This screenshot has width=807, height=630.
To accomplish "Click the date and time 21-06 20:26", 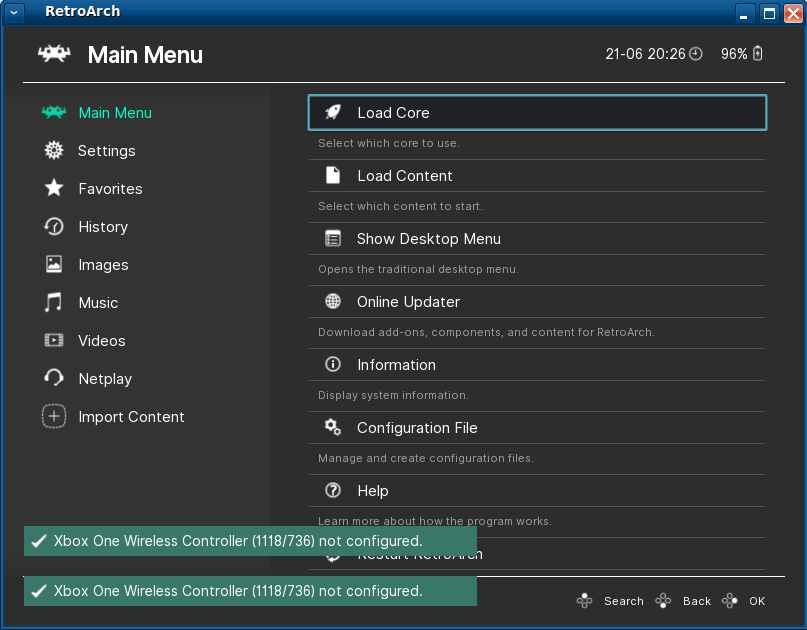I will [645, 54].
